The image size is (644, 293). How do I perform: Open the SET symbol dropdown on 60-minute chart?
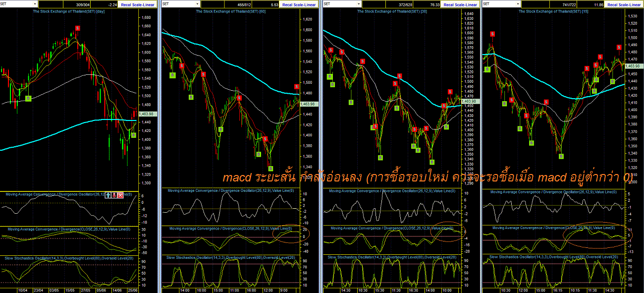[x=197, y=4]
